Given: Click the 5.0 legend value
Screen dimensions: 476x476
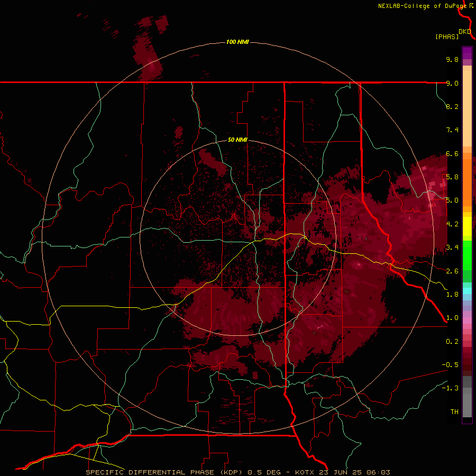Looking at the screenshot, I should pyautogui.click(x=452, y=200).
